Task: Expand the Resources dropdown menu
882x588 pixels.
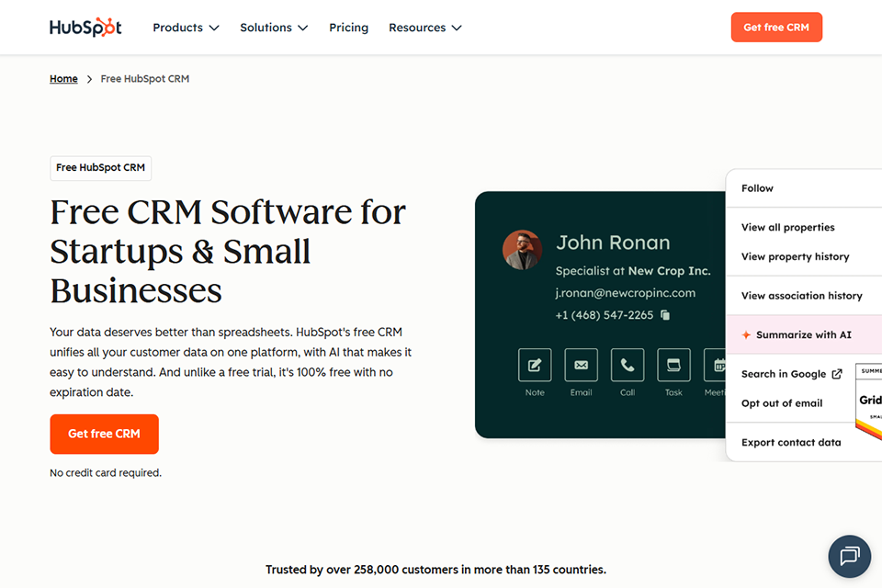Action: 424,28
